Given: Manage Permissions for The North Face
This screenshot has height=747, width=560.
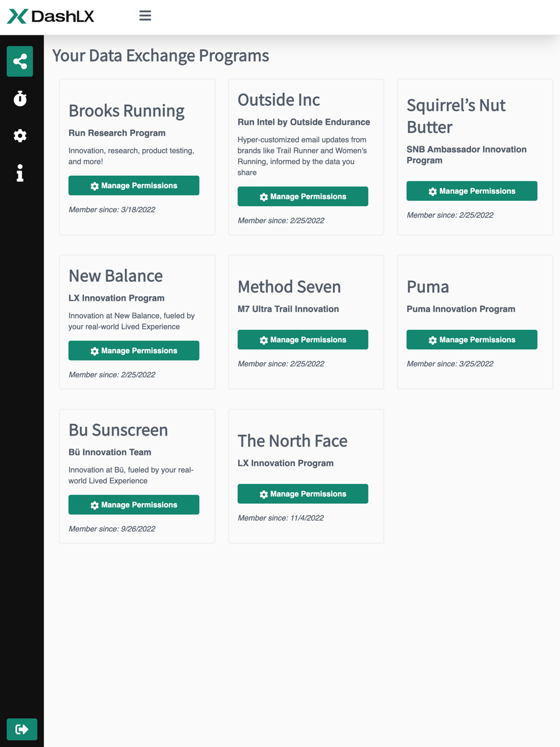Looking at the screenshot, I should tap(303, 494).
